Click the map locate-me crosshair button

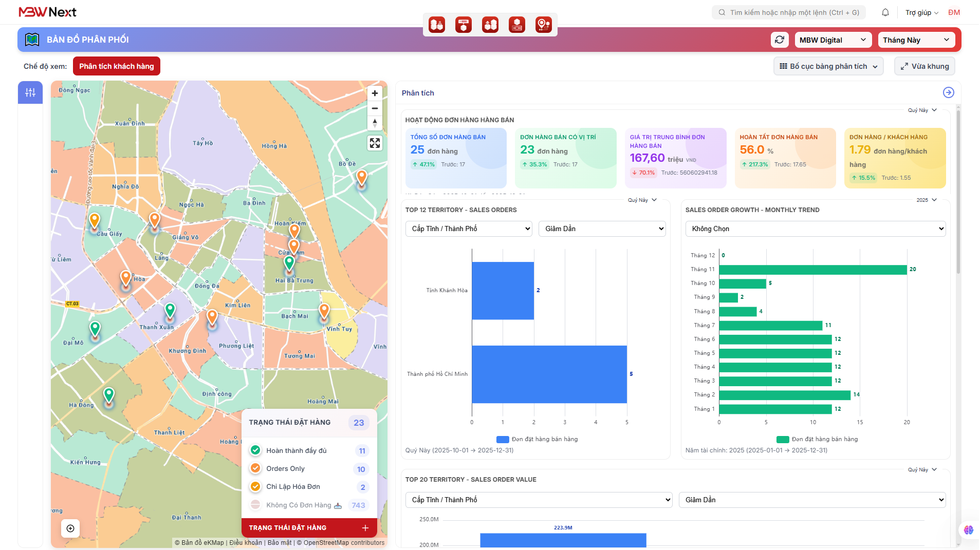click(x=70, y=528)
